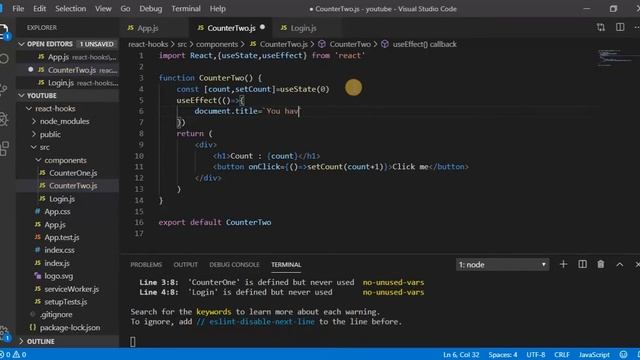Switch to the DEBUG CONSOLE tab
The height and width of the screenshot is (360, 640).
click(x=234, y=264)
